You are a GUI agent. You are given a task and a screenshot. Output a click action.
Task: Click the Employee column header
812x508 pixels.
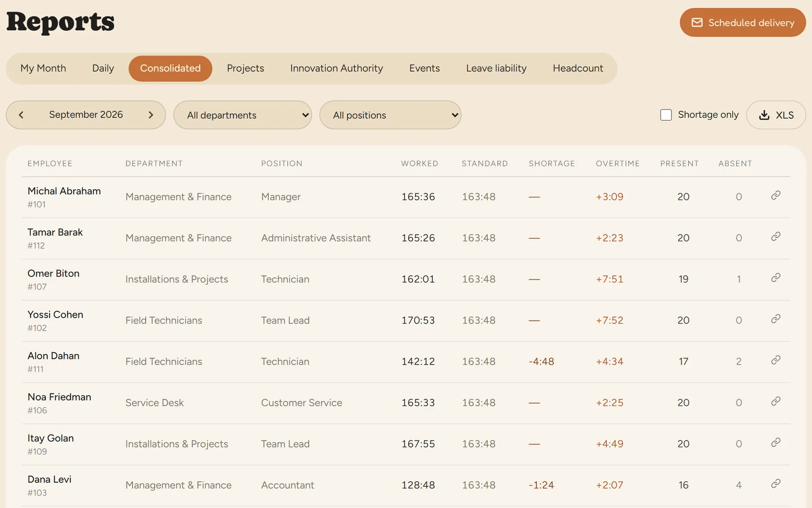50,164
